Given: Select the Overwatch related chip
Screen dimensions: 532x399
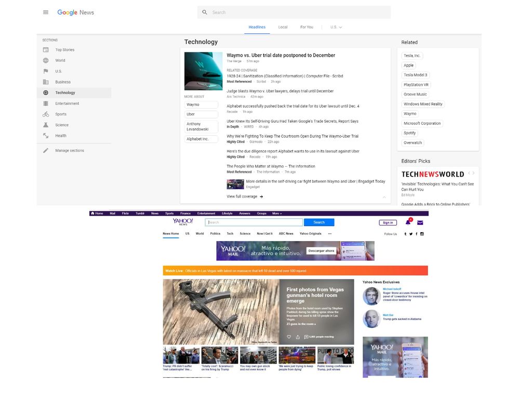Looking at the screenshot, I should [413, 143].
